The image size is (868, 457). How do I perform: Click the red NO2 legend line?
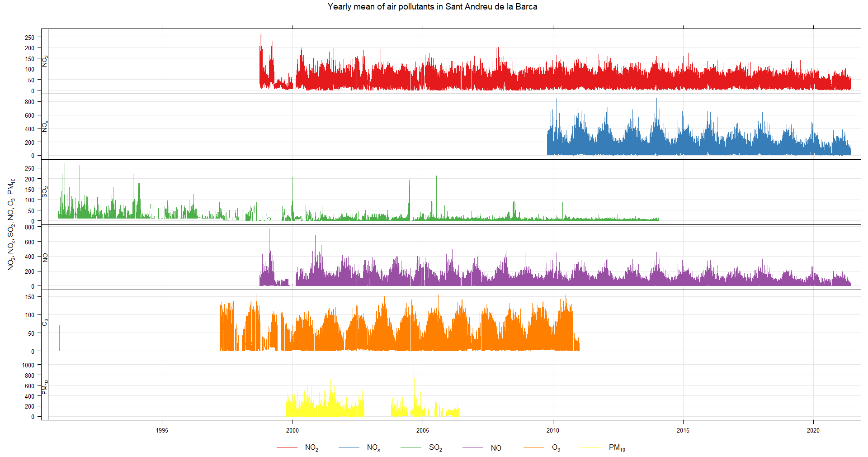pos(287,447)
